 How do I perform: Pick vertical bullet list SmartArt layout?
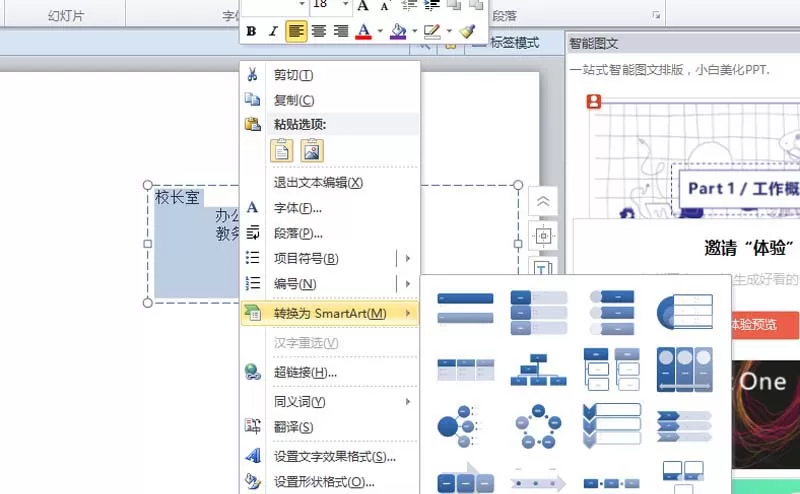(465, 309)
